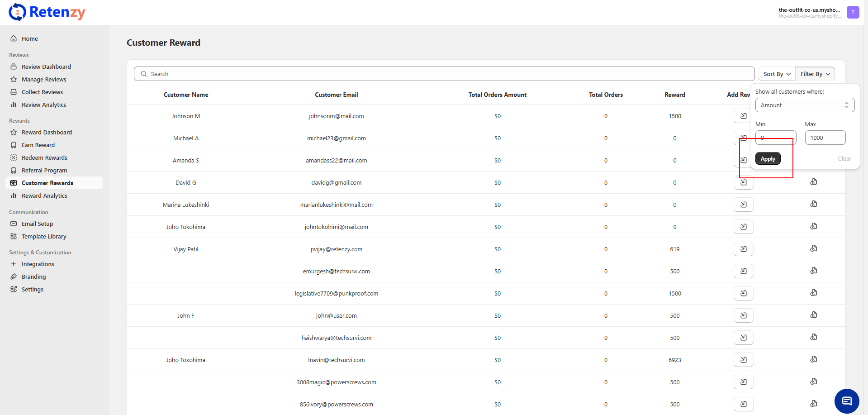This screenshot has height=415, width=868.
Task: Go to Referral Program page
Action: [x=44, y=171]
